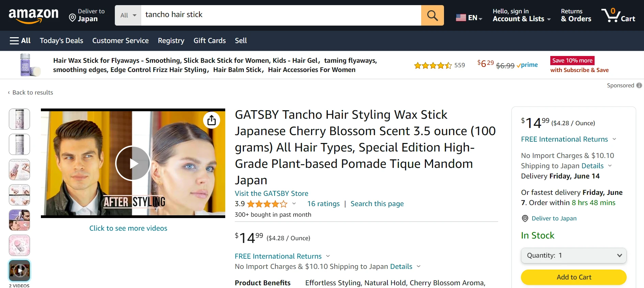
Task: Expand the star rating breakdown chevron
Action: click(294, 204)
